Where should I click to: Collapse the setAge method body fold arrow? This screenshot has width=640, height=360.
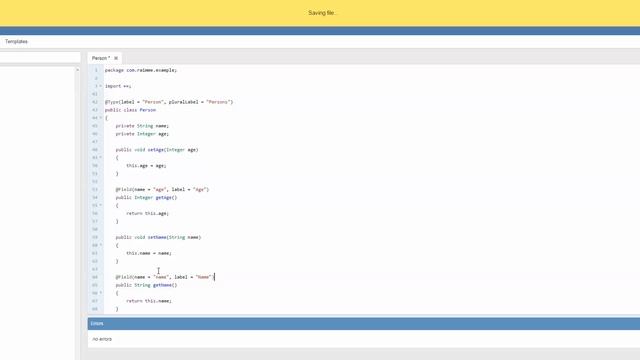click(x=101, y=158)
